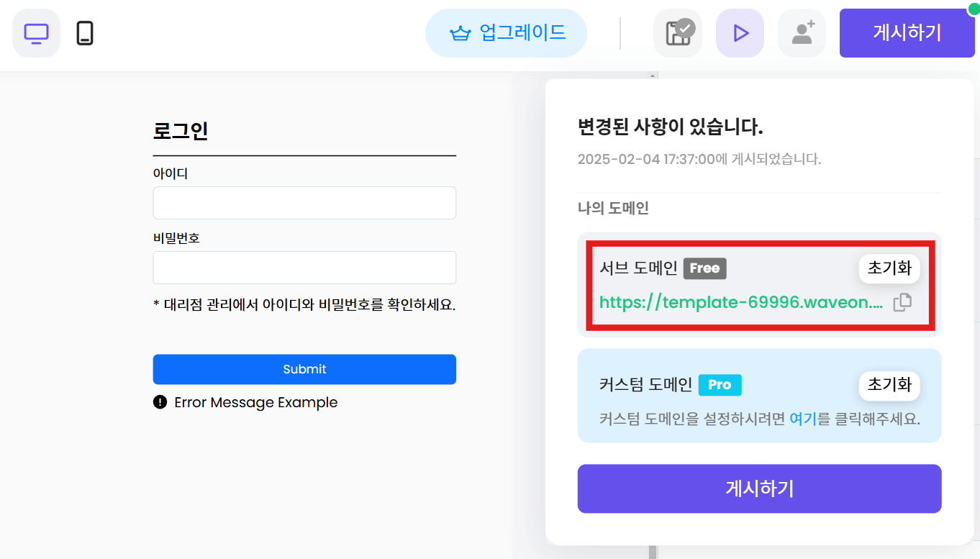Click the invite member icon
980x559 pixels.
click(802, 32)
